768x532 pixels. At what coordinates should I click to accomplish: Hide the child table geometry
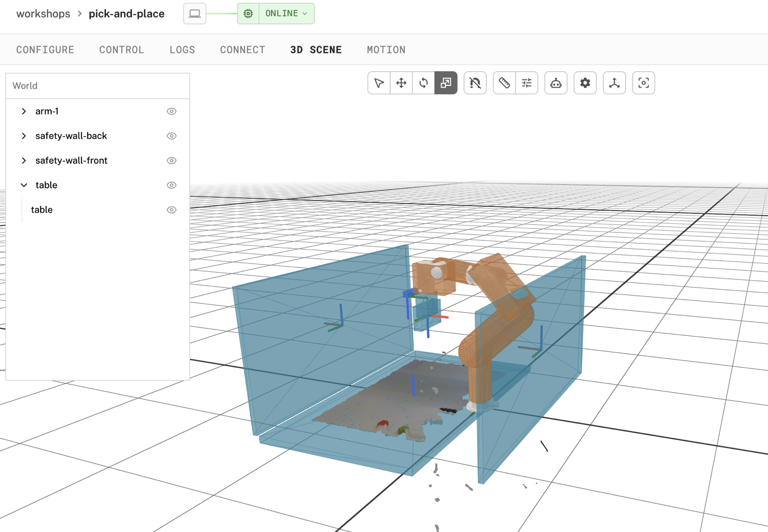pos(171,210)
